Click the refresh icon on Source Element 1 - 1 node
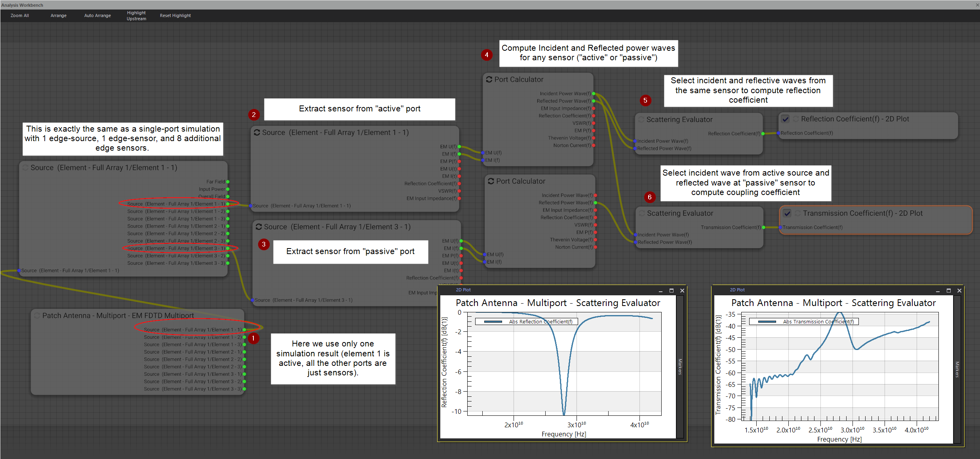Image resolution: width=980 pixels, height=459 pixels. (x=258, y=132)
